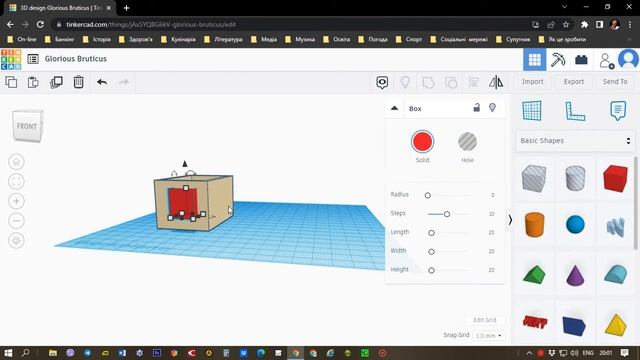Open the On-line bookmarks folder
This screenshot has height=360, width=640.
click(x=23, y=40)
